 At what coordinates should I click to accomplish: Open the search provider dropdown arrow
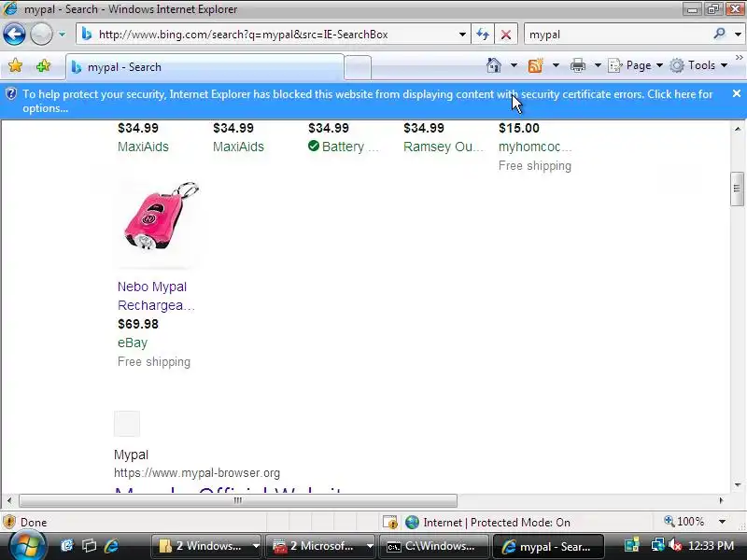738,35
